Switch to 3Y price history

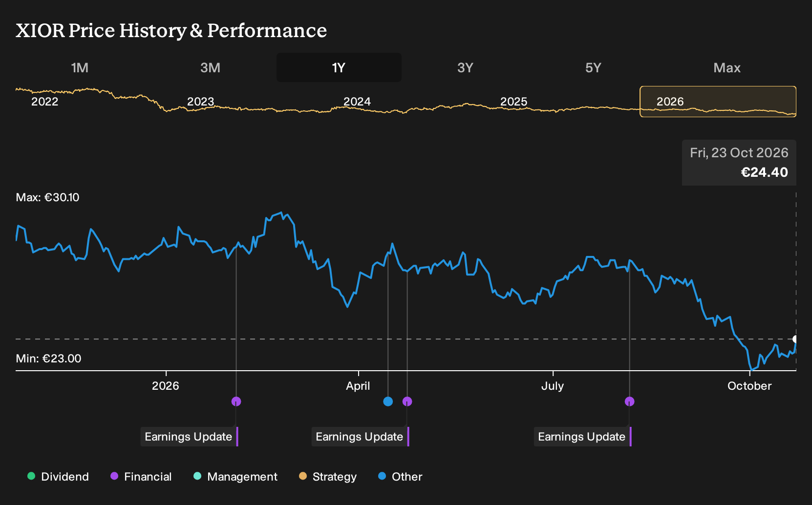point(465,67)
